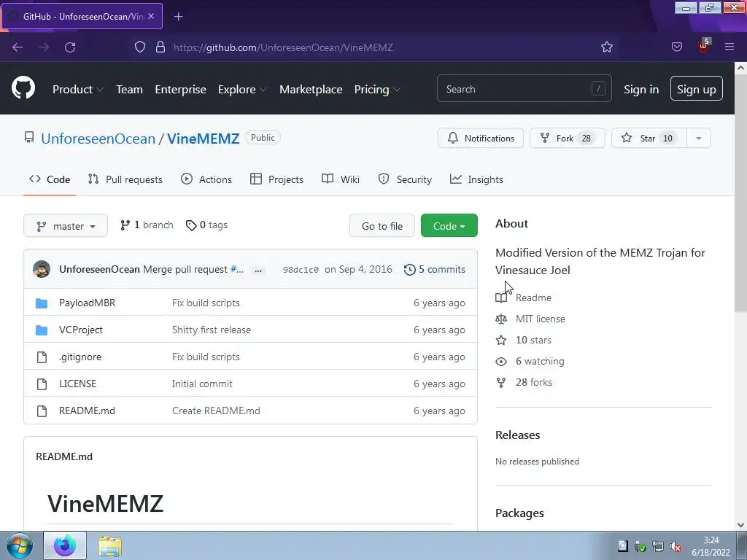Screen dimensions: 747x560
Task: Click the page vertical scrollbar thumb
Action: (x=740, y=192)
